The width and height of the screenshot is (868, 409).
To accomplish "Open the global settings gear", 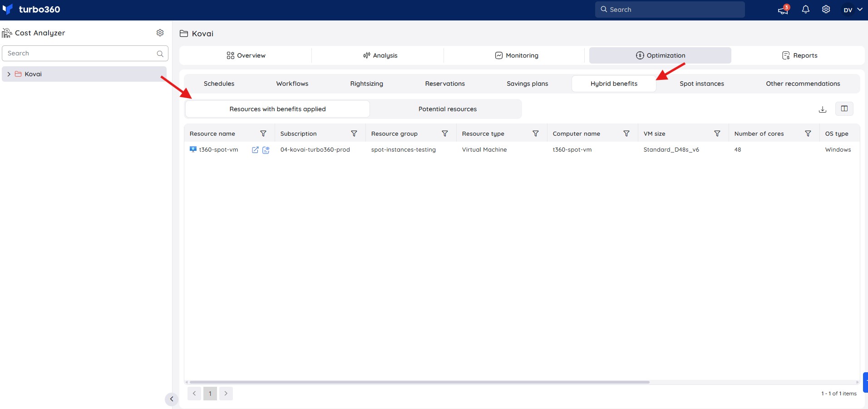I will point(826,10).
